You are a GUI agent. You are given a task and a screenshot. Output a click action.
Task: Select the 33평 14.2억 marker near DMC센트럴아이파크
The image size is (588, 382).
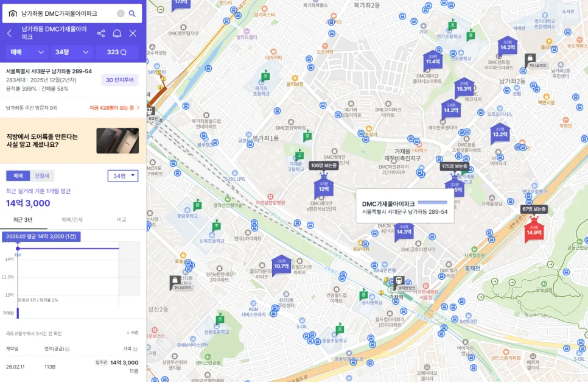tap(508, 47)
